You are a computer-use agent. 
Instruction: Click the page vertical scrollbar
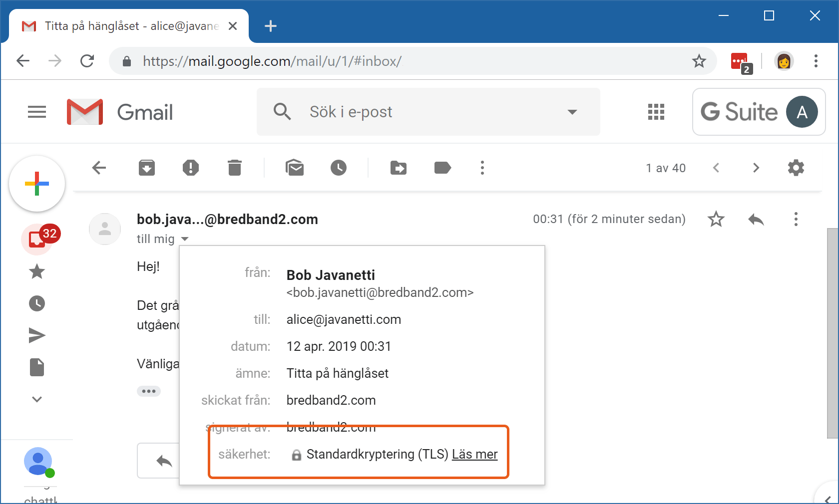point(833,333)
